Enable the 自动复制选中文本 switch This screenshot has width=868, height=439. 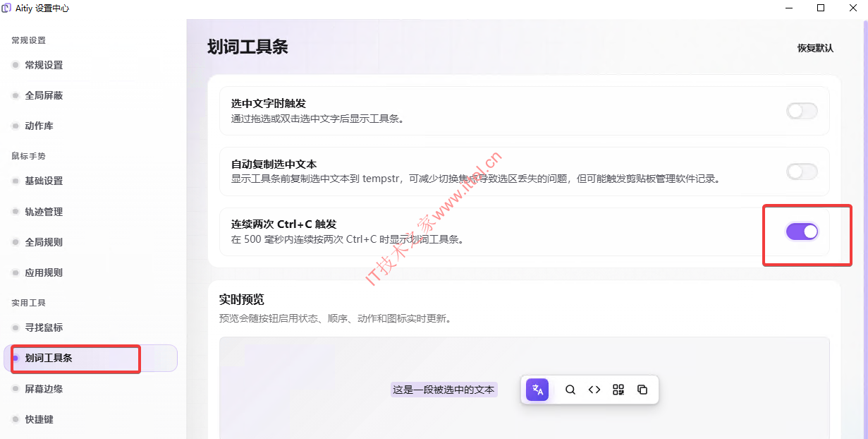(802, 172)
